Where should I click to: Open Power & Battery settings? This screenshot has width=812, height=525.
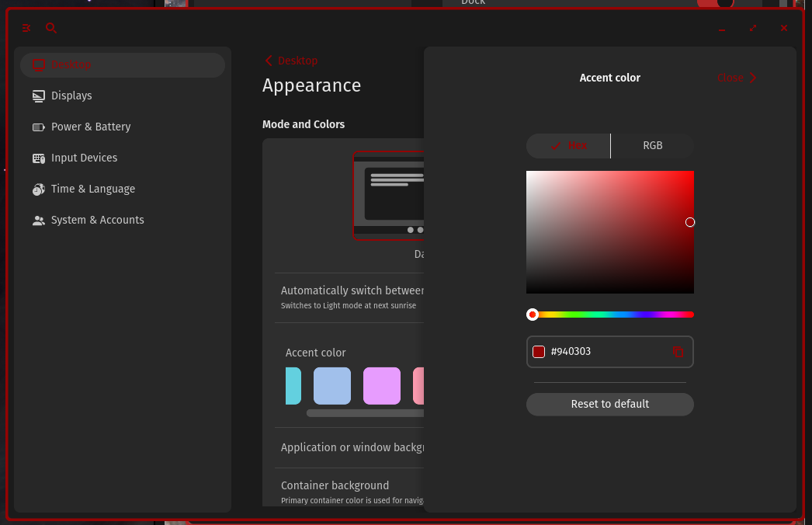[x=123, y=127]
